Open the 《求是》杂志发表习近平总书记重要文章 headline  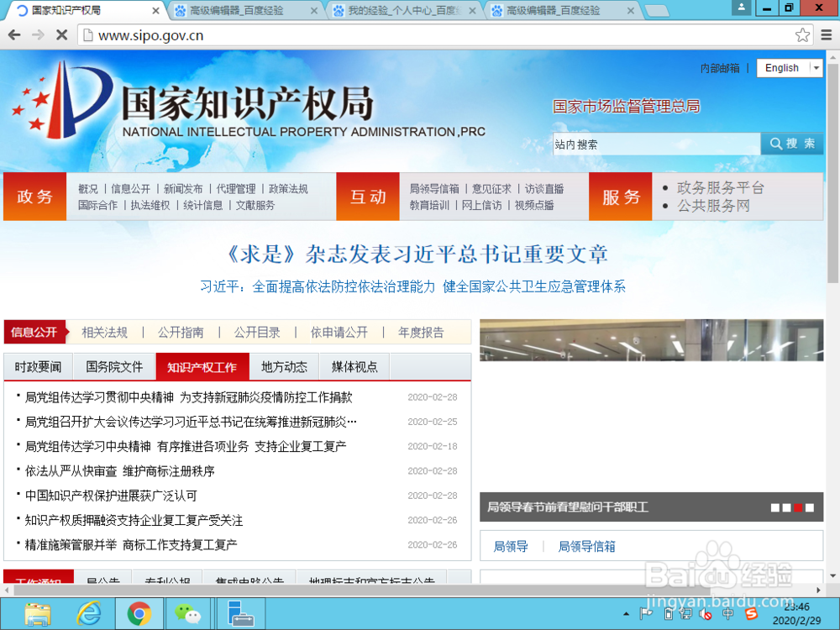point(417,254)
